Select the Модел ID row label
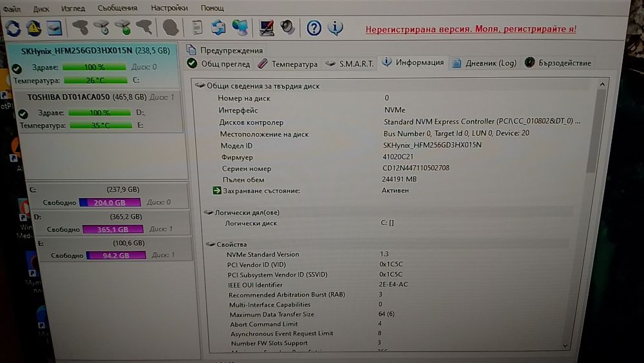 pos(236,146)
